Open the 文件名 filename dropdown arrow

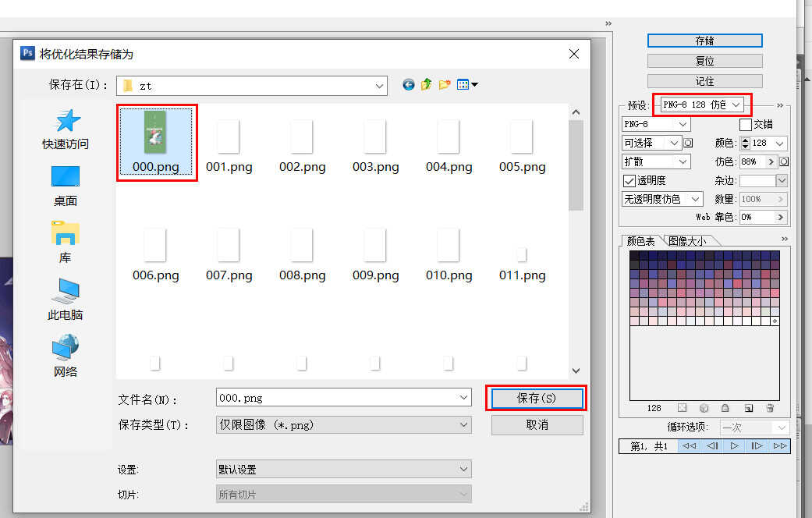(463, 398)
